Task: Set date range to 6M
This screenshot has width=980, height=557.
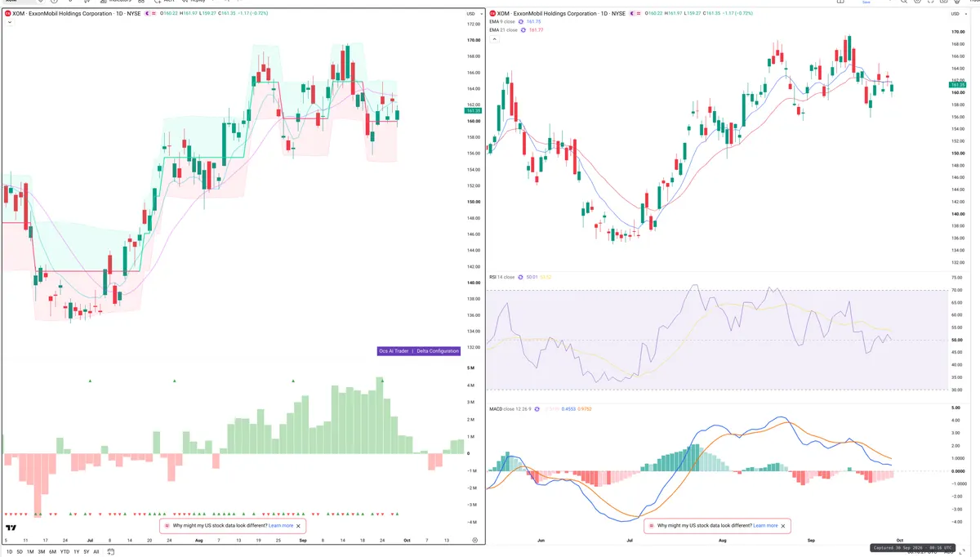Action: [x=52, y=552]
